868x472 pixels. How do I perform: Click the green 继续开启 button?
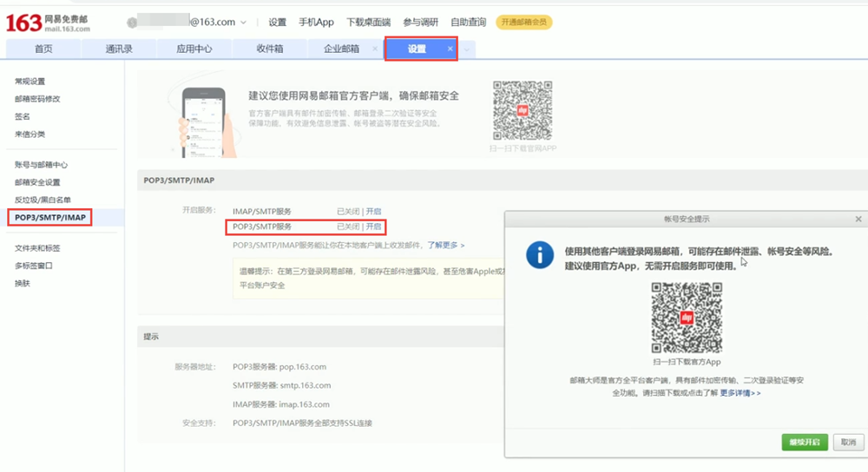[805, 442]
